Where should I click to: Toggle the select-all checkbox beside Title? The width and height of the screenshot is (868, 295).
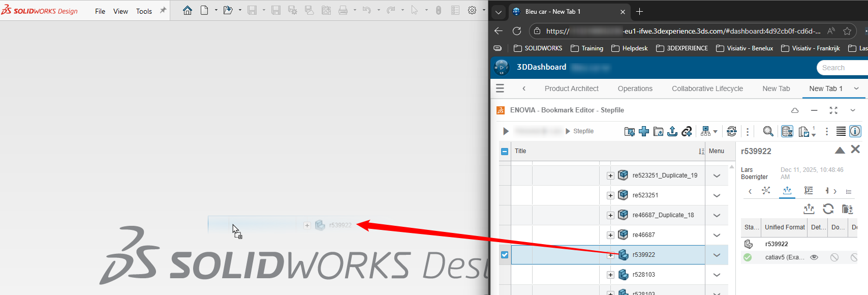point(505,151)
